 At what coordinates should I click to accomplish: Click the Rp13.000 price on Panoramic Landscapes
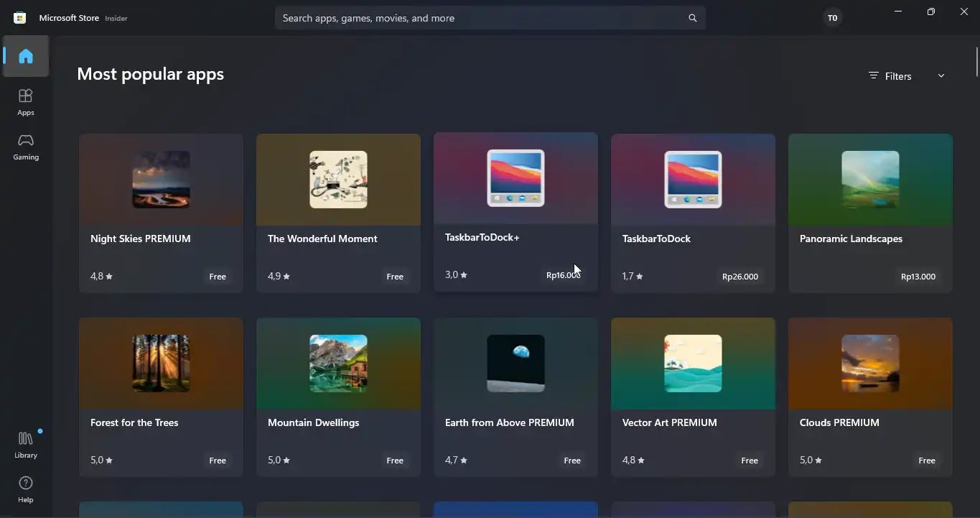[x=918, y=277]
